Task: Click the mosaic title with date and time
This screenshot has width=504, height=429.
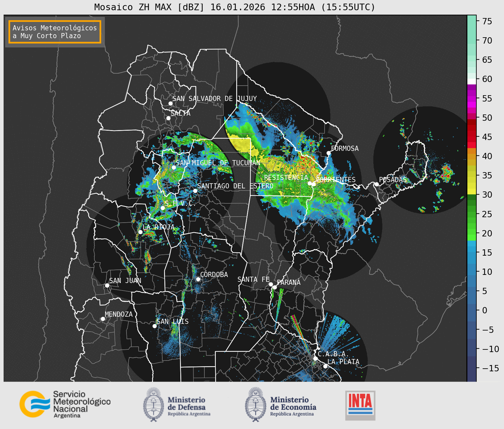Action: click(235, 7)
